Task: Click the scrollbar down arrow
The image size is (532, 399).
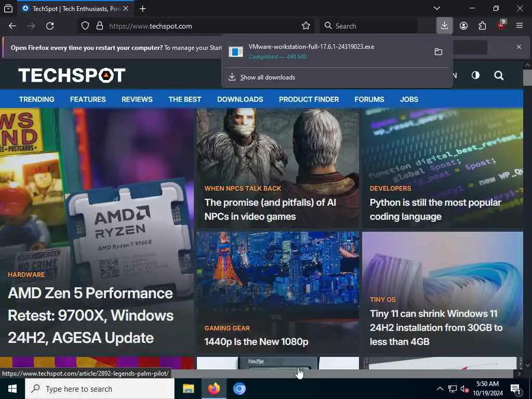Action: (527, 365)
